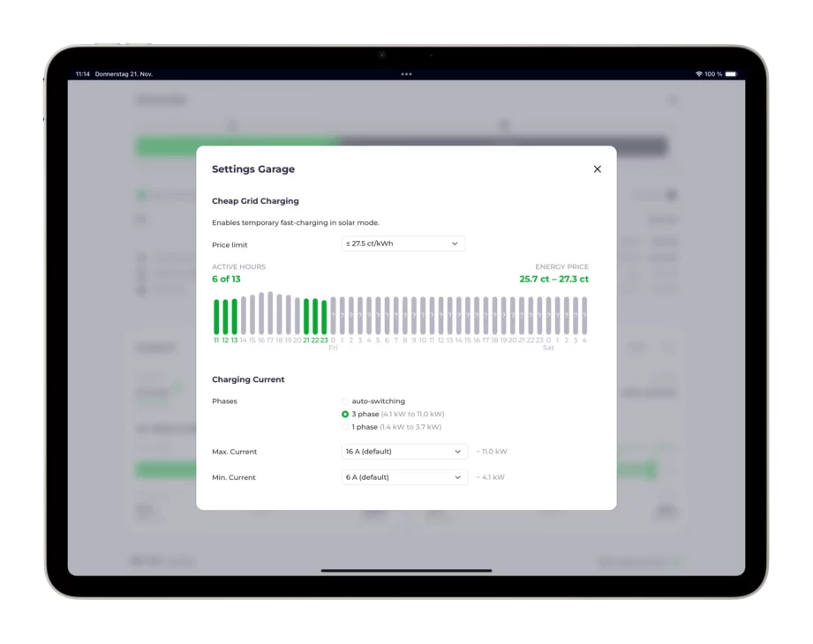Viewport: 813px width, 644px height.
Task: Tap the home indicator bar at bottom
Action: click(x=406, y=570)
